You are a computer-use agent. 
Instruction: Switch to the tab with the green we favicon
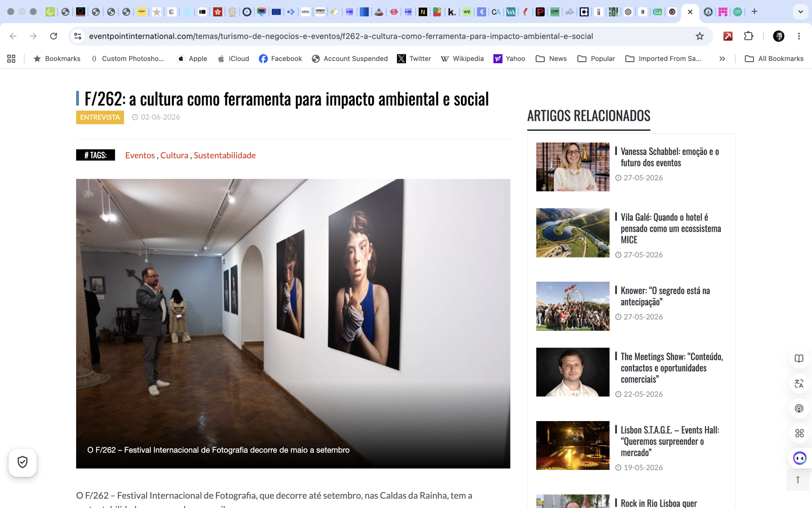(467, 12)
